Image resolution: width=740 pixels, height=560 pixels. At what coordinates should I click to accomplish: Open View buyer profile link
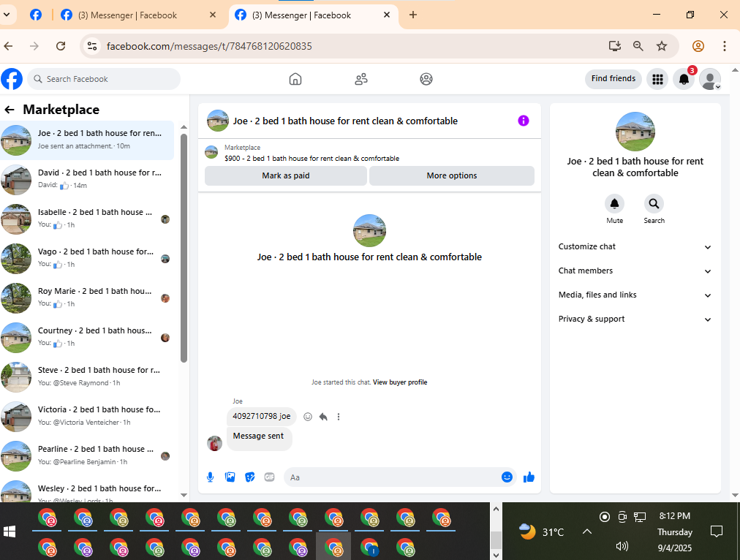point(400,382)
